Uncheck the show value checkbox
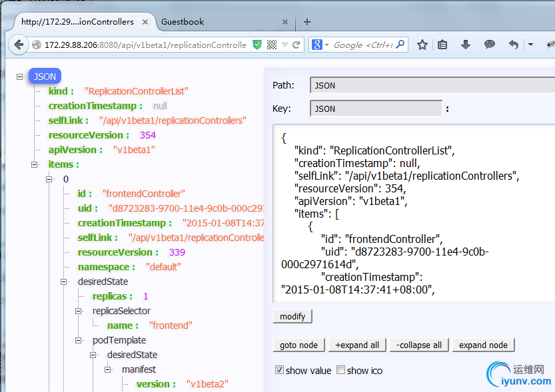The image size is (555, 392). click(x=279, y=370)
